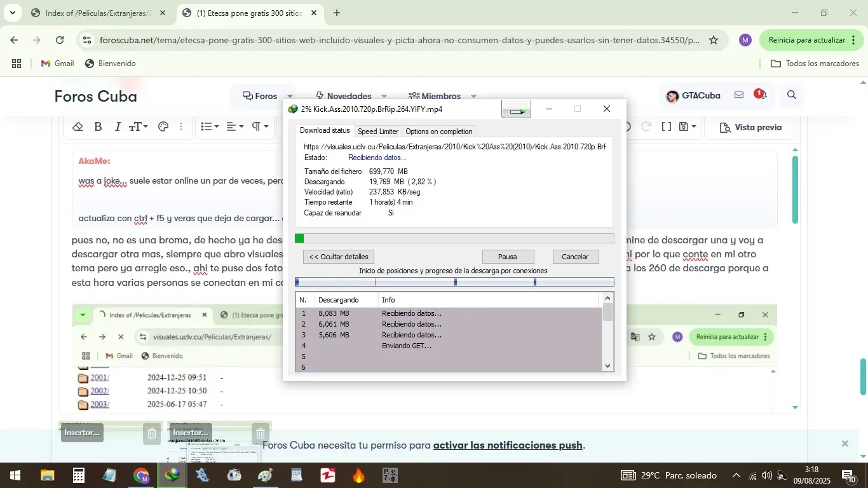
Task: Open the alerts bell with notification badge
Action: tap(761, 95)
